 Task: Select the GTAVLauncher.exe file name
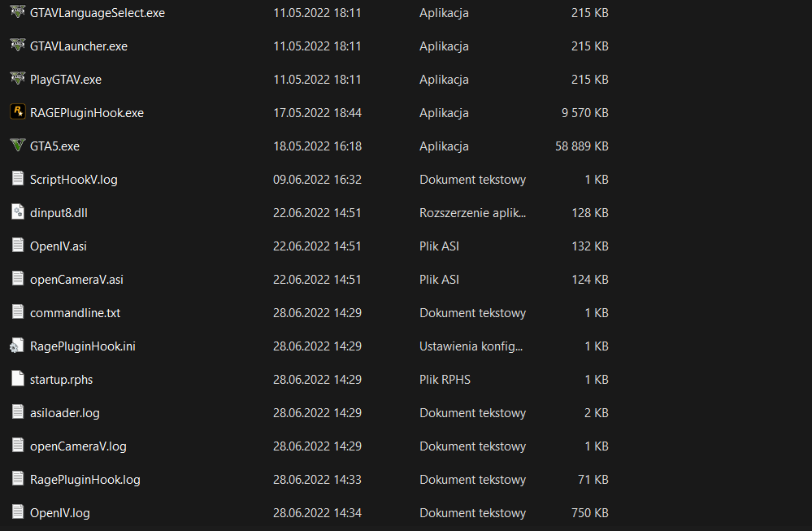tap(79, 46)
